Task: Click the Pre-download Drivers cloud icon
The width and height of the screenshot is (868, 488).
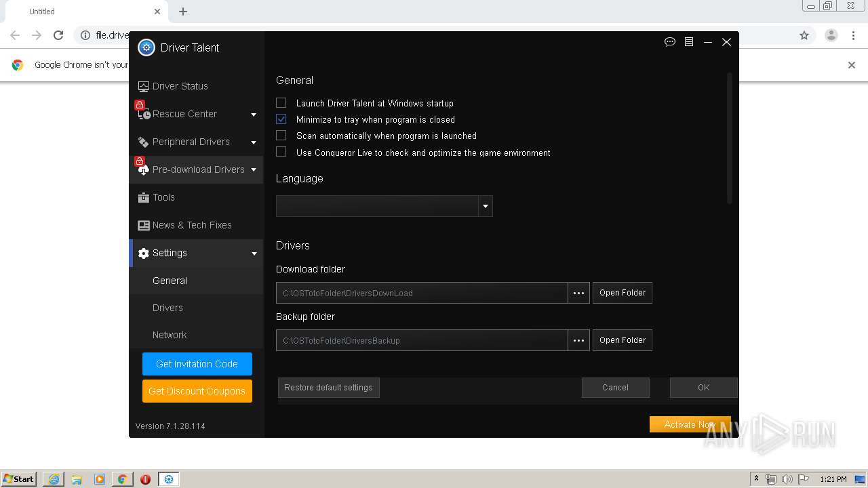Action: (144, 170)
